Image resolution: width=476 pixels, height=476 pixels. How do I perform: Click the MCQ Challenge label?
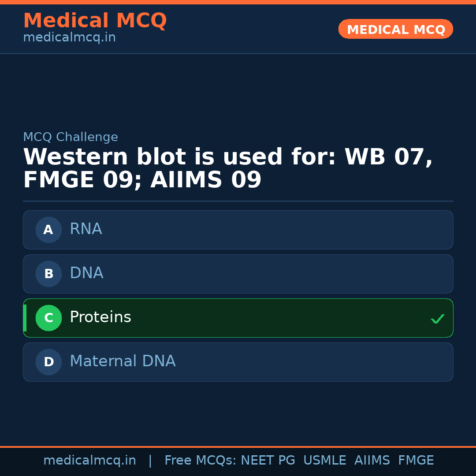point(71,137)
